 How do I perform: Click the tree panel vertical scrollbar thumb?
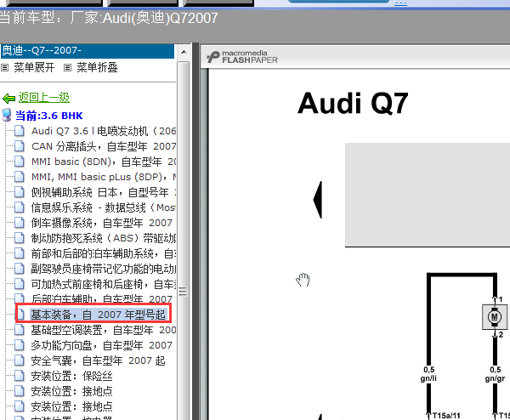(184, 241)
